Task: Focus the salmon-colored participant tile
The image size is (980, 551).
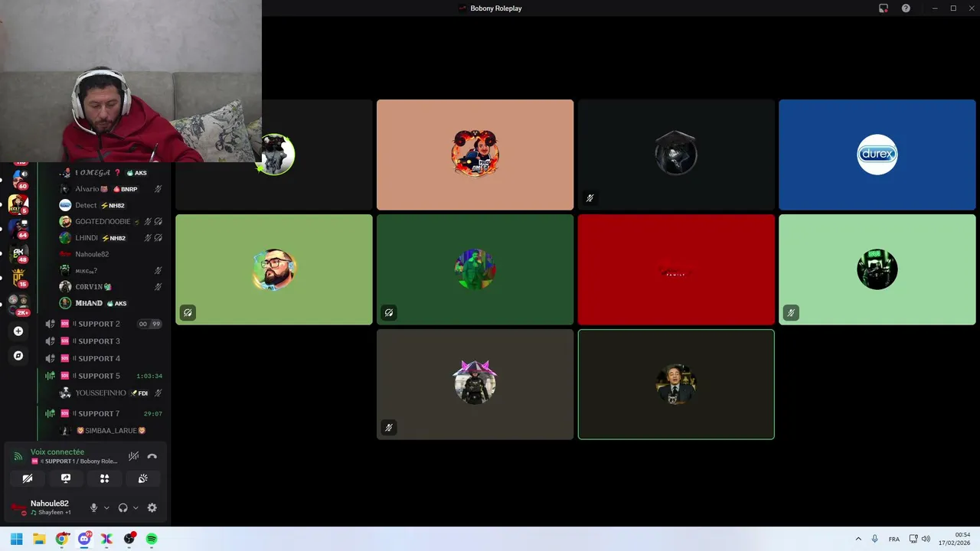Action: [x=475, y=155]
